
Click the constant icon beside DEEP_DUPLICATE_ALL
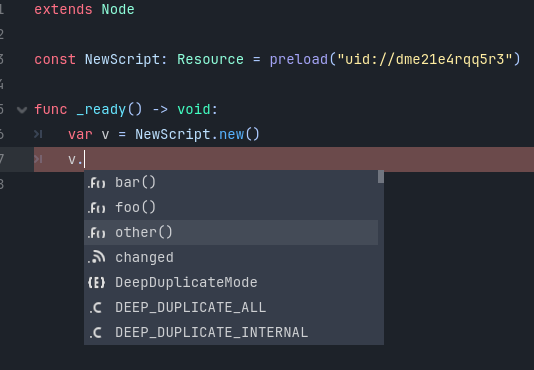[96, 308]
